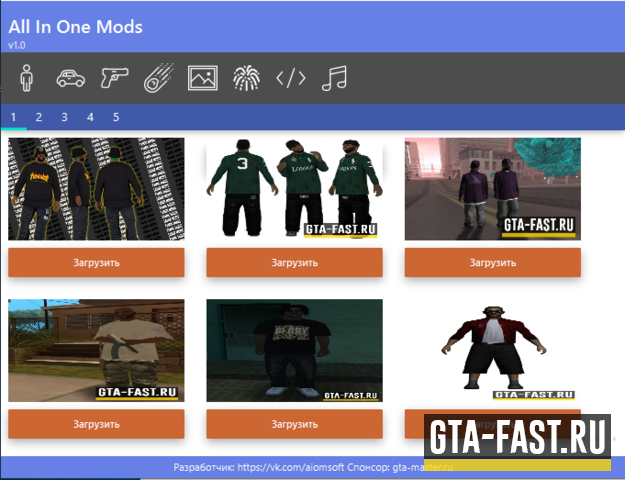The image size is (625, 480).
Task: Open page 4 tab
Action: click(90, 117)
